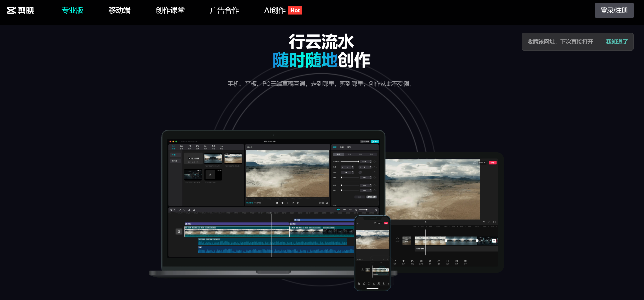Viewport: 644px width, 300px height.
Task: Select the 特效 effects icon in the laptop mockup
Action: click(205, 147)
